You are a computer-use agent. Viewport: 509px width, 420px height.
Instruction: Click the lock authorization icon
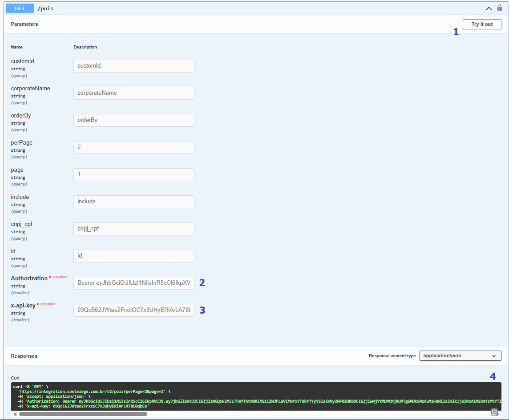point(500,8)
